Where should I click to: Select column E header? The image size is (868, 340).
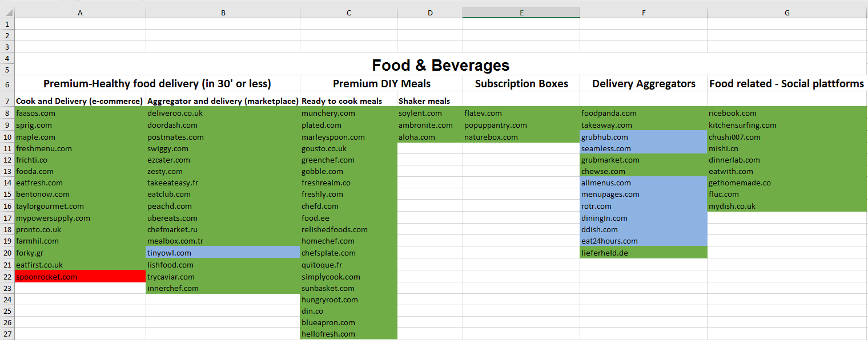tap(521, 13)
